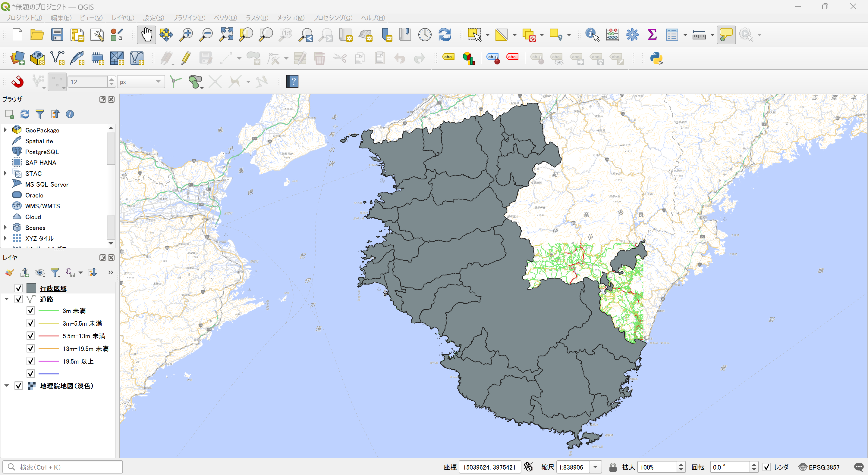Open the Python console icon
This screenshot has height=475, width=868.
tap(656, 58)
